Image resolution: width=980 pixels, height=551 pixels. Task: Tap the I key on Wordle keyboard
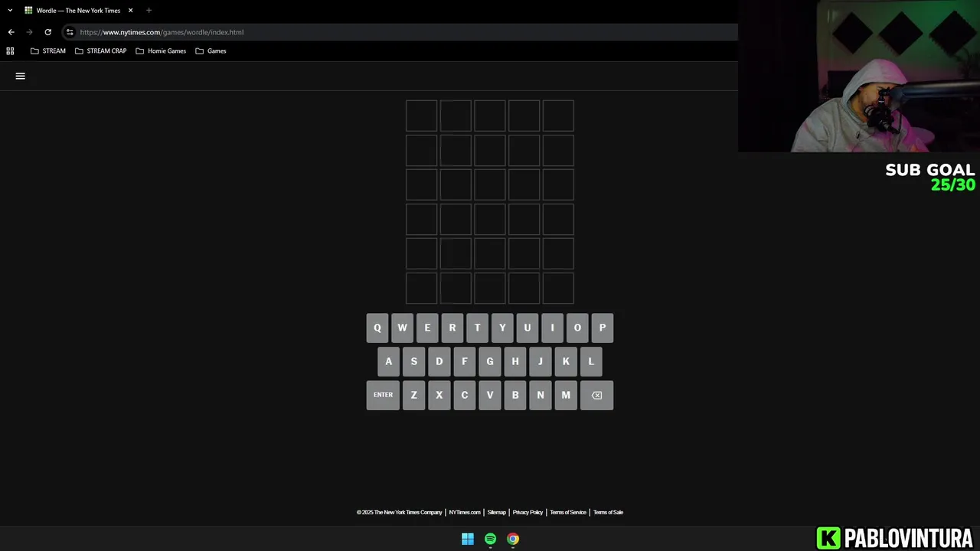coord(552,328)
